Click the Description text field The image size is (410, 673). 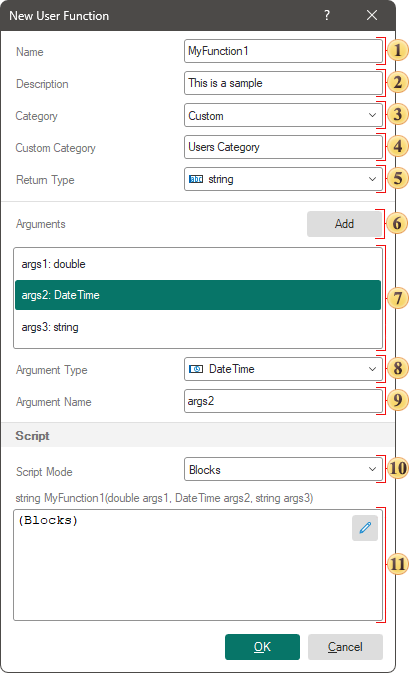(283, 83)
